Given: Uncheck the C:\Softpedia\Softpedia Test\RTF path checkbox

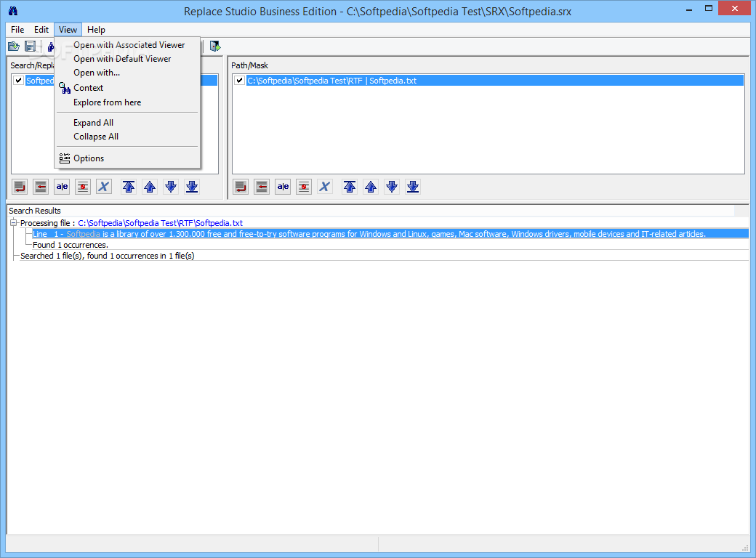Looking at the screenshot, I should [239, 81].
